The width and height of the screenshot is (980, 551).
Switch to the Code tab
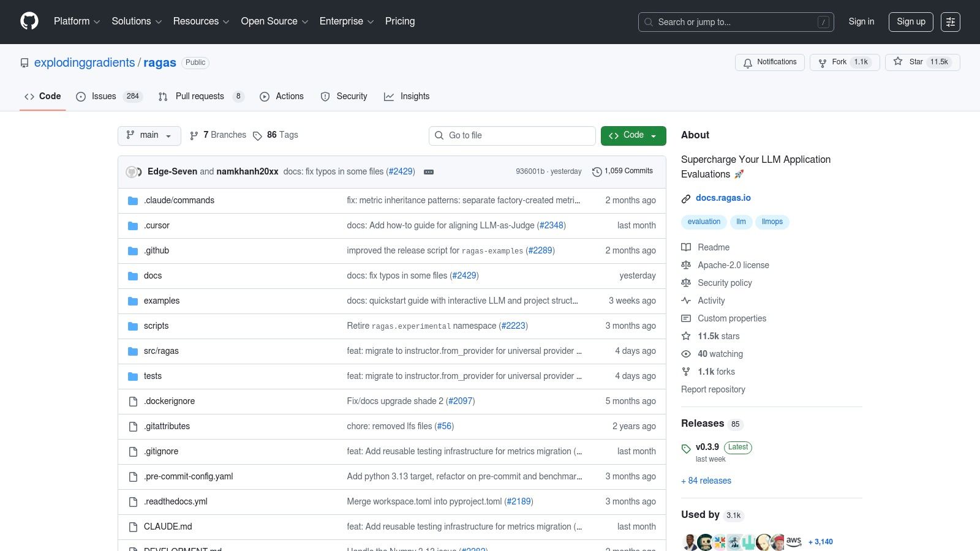click(x=43, y=96)
